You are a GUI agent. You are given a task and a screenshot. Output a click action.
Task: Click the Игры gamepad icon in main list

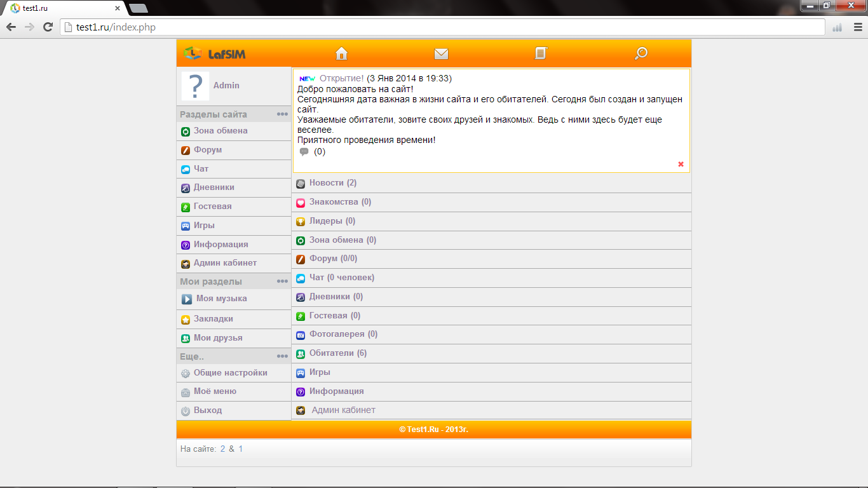(301, 373)
